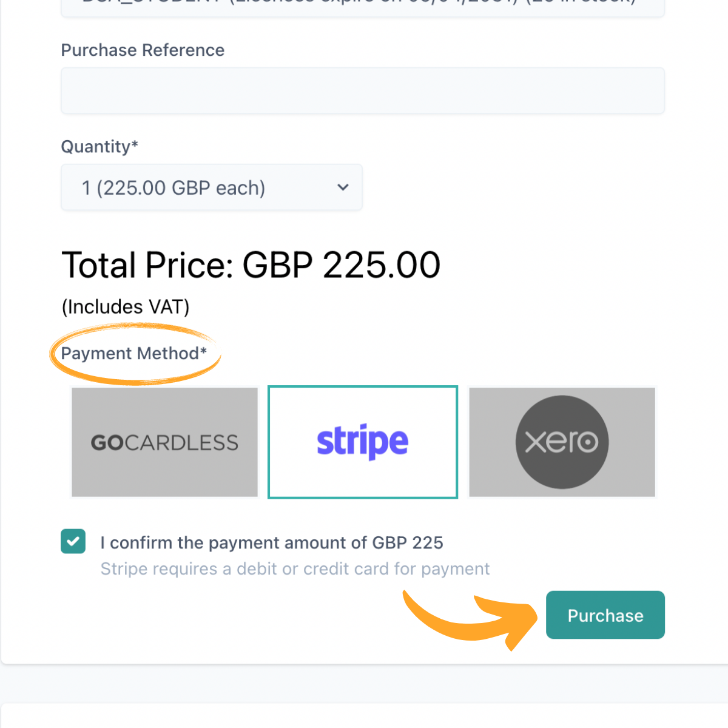Screen dimensions: 728x728
Task: Click the round Xero logo
Action: 562,442
